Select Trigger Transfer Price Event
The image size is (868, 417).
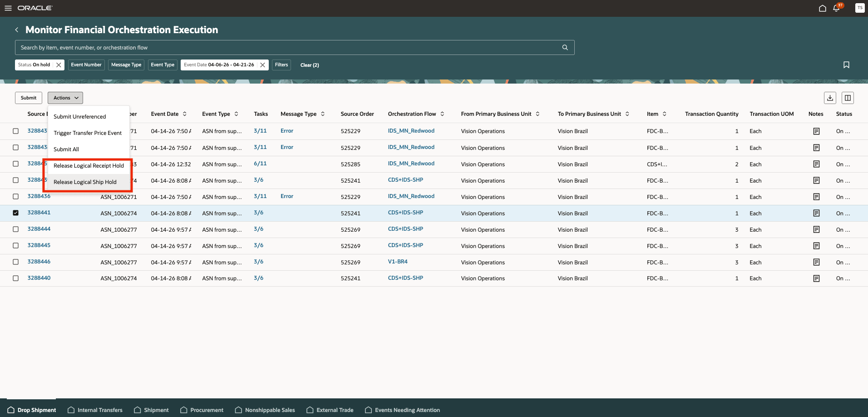[88, 133]
